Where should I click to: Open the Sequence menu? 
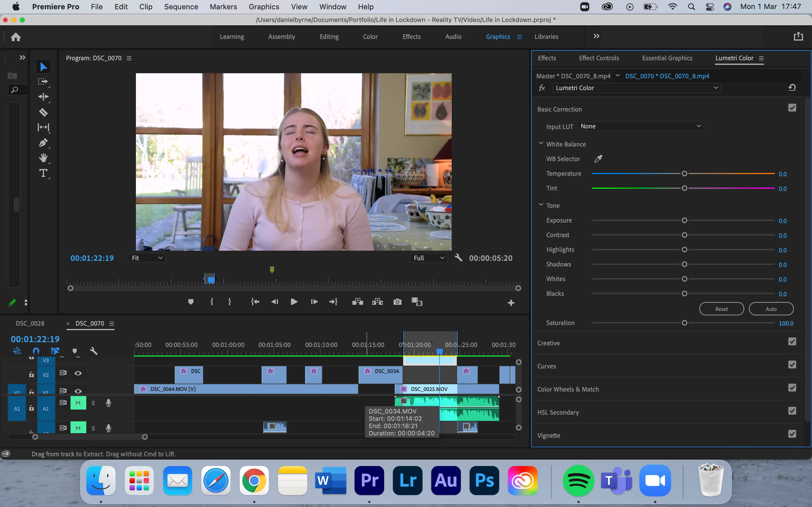pyautogui.click(x=181, y=7)
